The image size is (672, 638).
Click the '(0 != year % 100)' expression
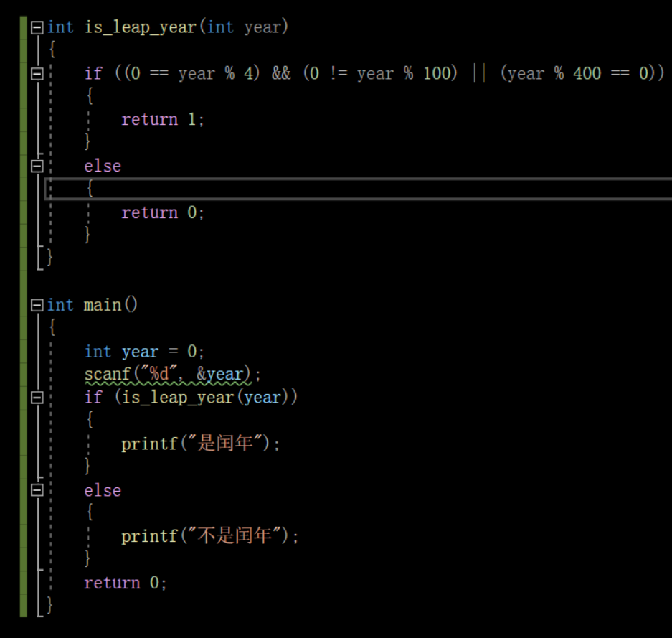(381, 74)
